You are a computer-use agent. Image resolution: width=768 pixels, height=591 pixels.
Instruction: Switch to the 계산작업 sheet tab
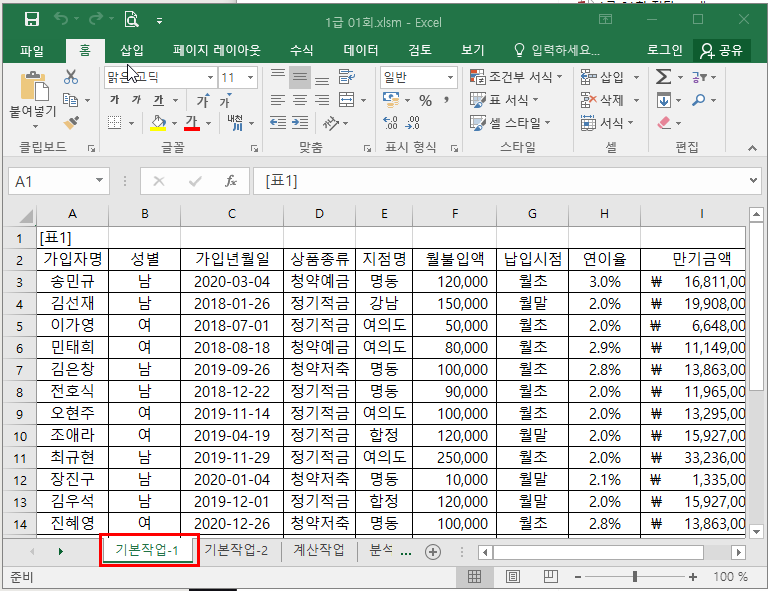point(319,551)
